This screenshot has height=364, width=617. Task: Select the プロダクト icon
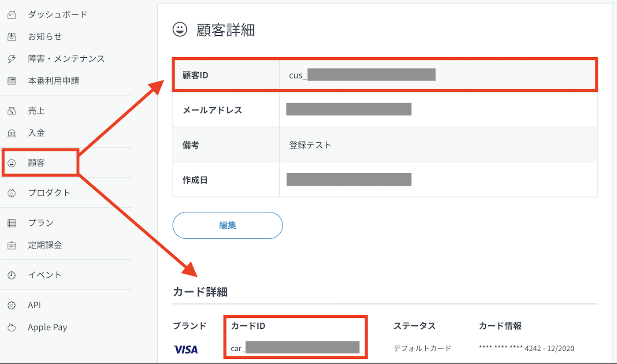[x=12, y=193]
